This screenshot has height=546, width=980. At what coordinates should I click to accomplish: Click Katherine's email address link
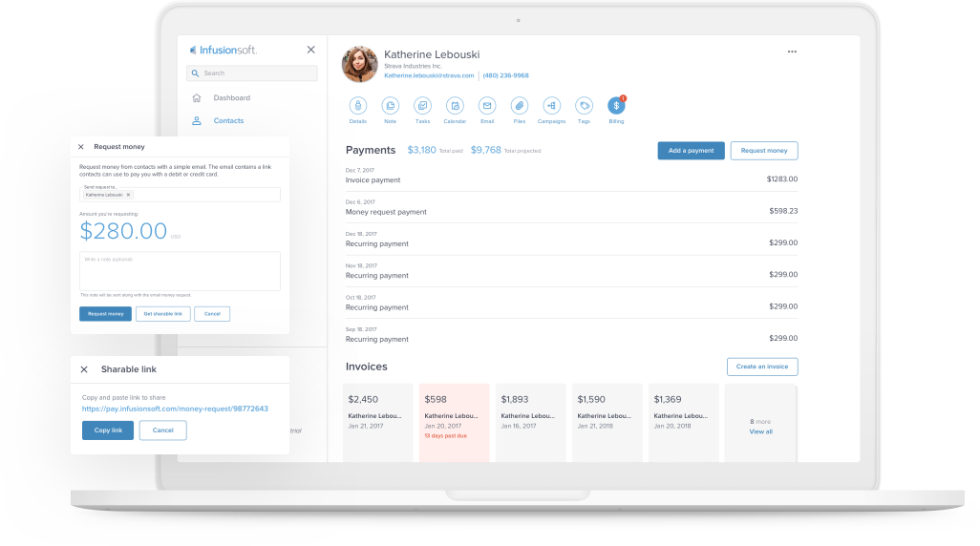tap(429, 75)
